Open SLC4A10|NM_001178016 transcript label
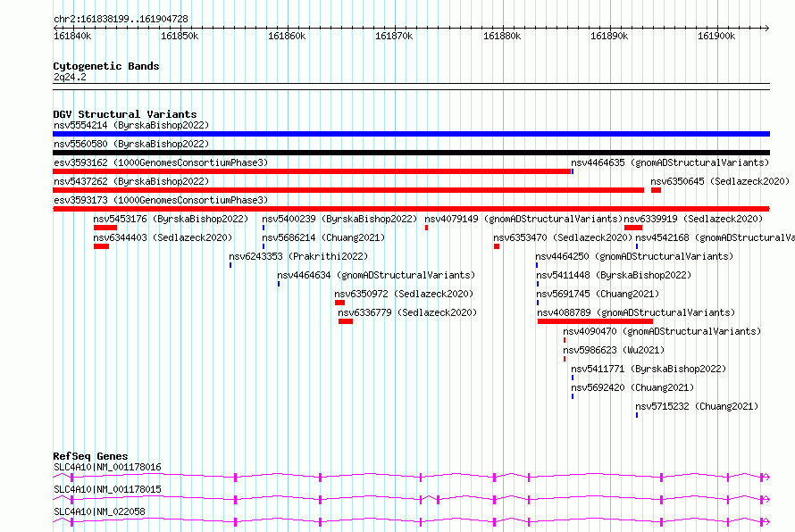The image size is (795, 532). [107, 467]
